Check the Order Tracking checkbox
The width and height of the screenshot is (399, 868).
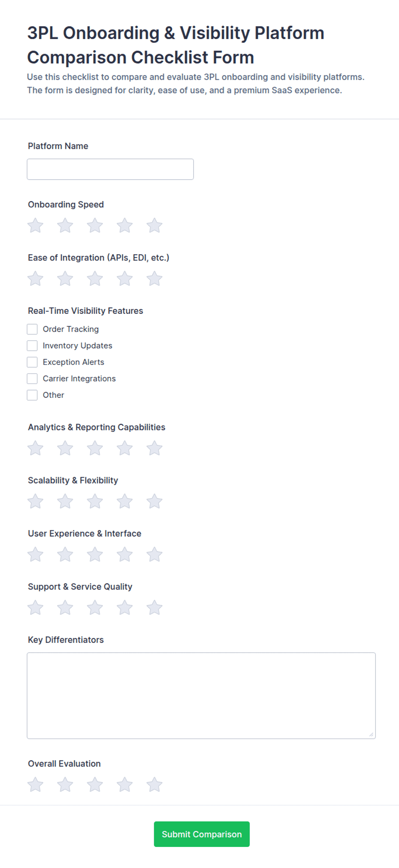click(x=32, y=329)
